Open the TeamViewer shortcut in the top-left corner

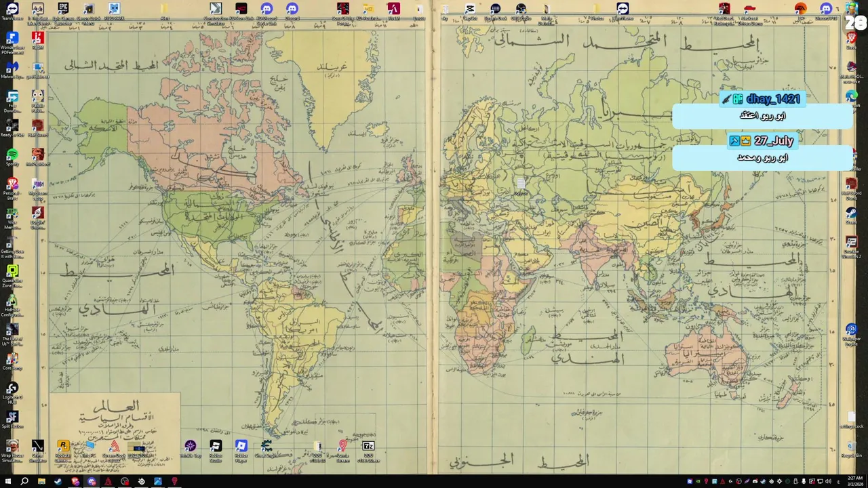[x=12, y=9]
